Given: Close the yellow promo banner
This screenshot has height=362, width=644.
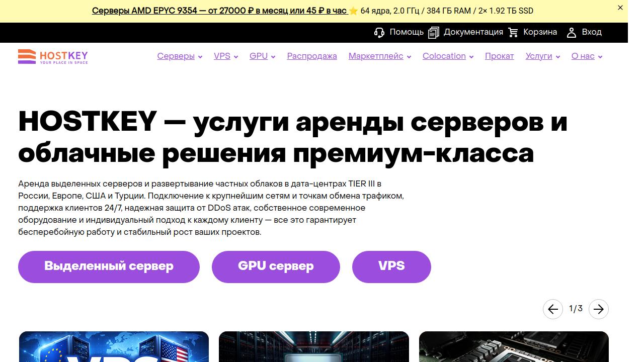Looking at the screenshot, I should [620, 8].
